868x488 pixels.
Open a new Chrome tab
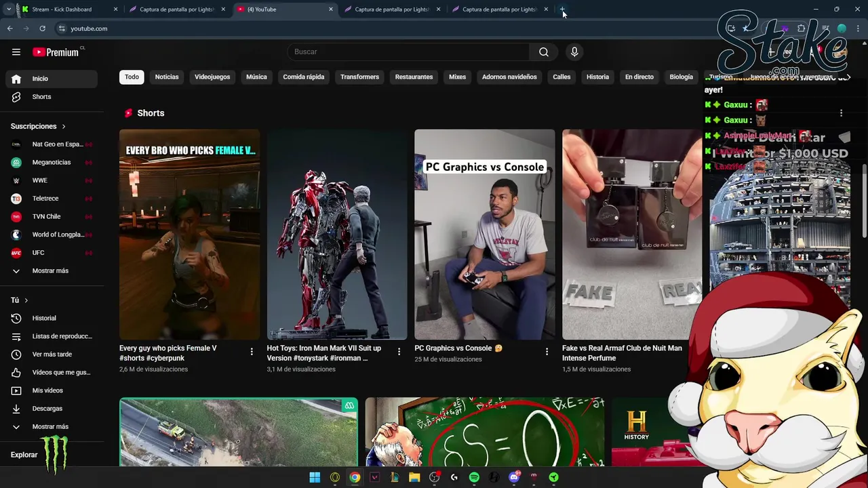click(562, 9)
